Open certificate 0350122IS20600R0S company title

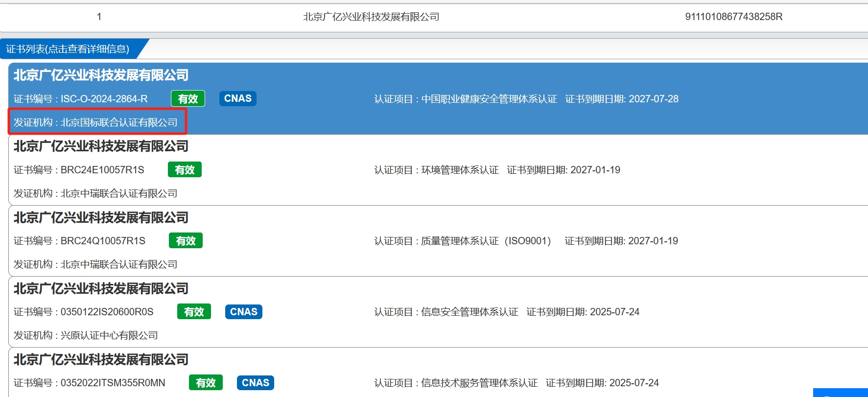(x=101, y=288)
